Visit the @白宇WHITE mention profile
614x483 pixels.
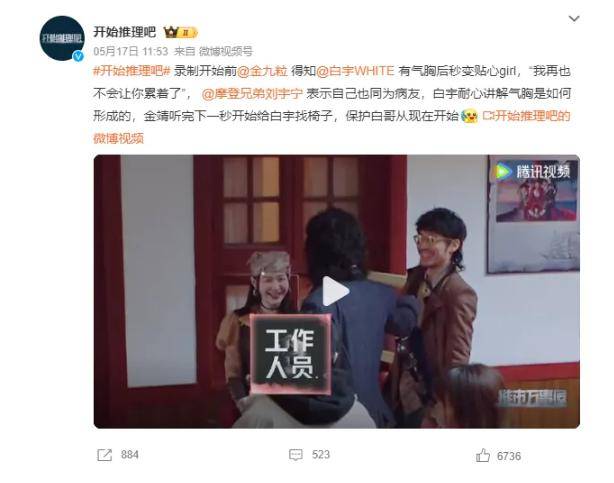355,71
